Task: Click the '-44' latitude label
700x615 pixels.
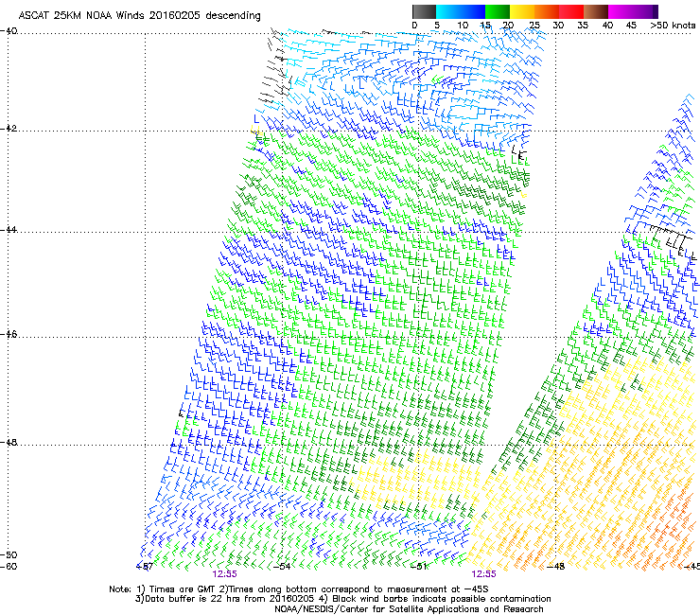Action: (9, 230)
